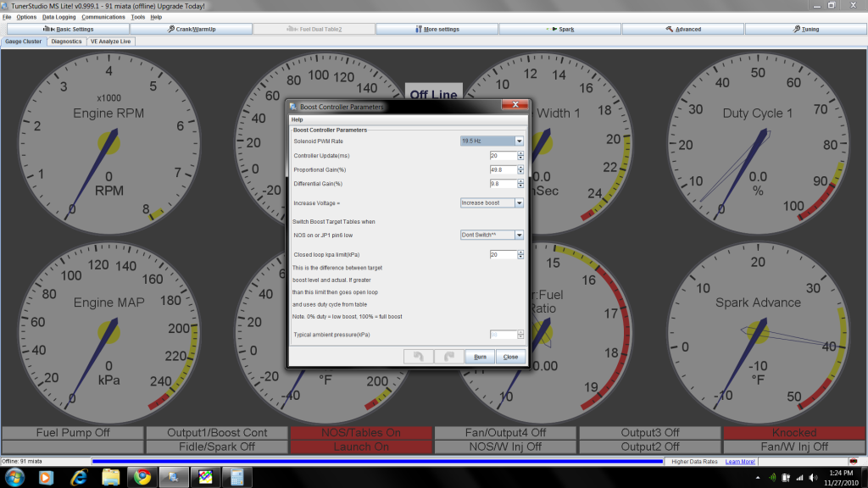
Task: Open the Increase boost dropdown
Action: pyautogui.click(x=490, y=203)
